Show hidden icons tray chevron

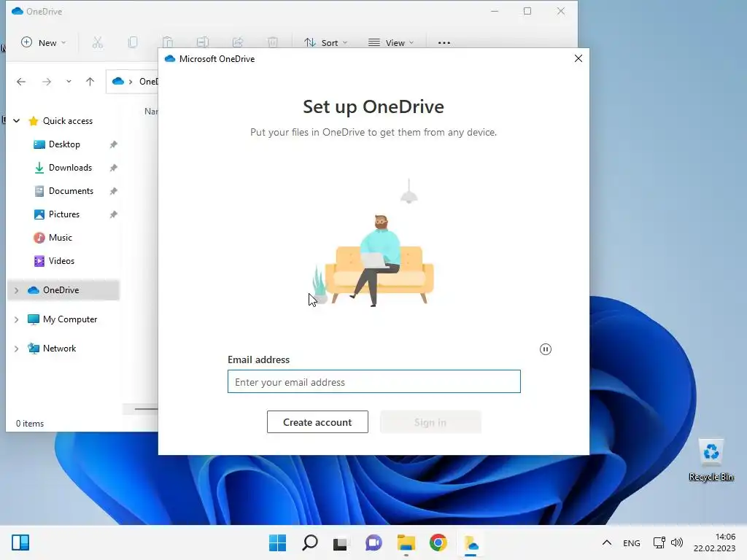pos(606,542)
